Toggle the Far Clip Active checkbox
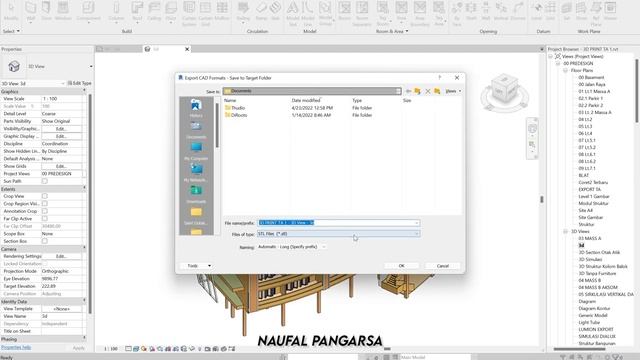 tap(44, 219)
